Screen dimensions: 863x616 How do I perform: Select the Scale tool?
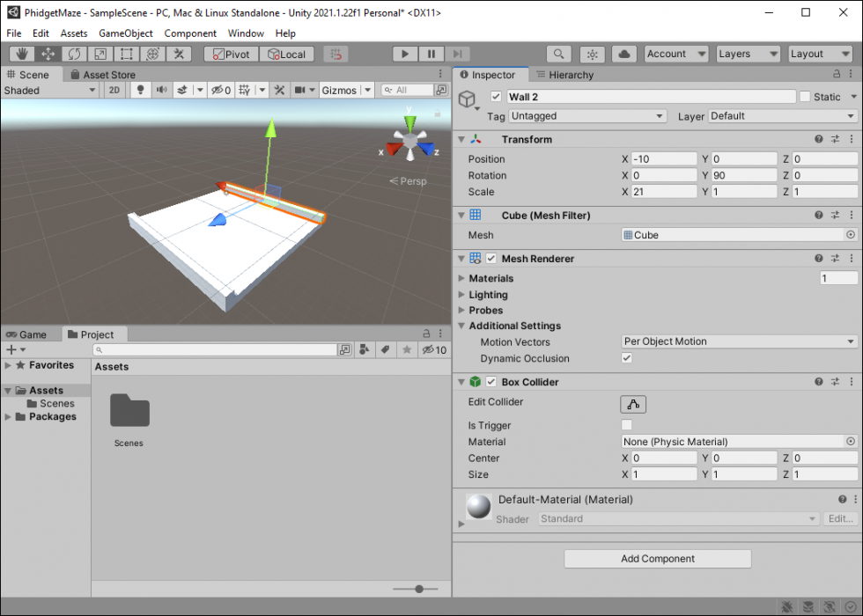tap(100, 55)
